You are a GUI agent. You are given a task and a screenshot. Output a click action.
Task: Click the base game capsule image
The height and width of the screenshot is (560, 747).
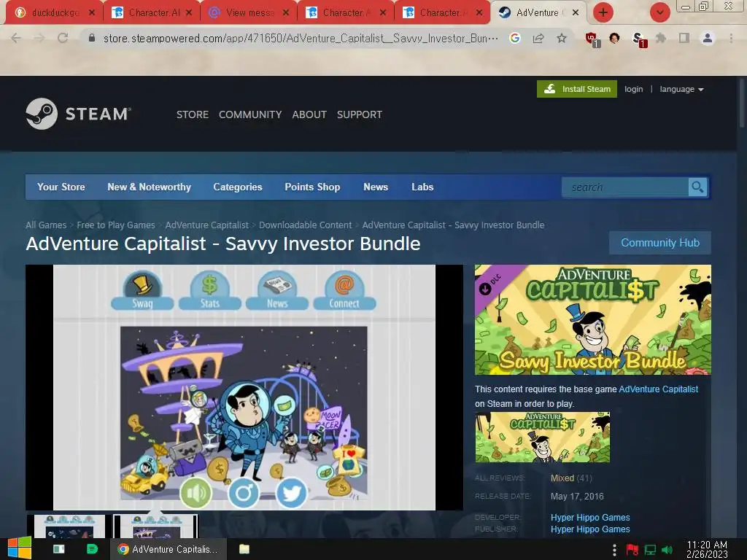(x=543, y=437)
